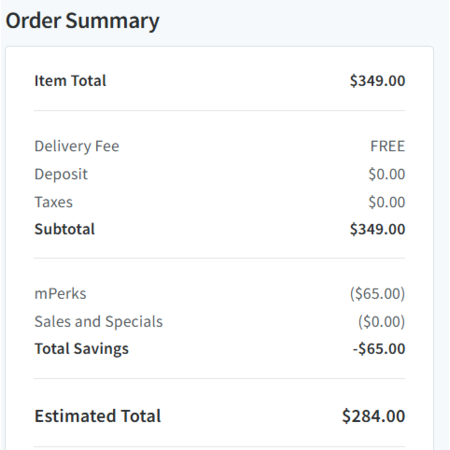
Task: Select the Subtotal $349.00 amount
Action: [377, 229]
